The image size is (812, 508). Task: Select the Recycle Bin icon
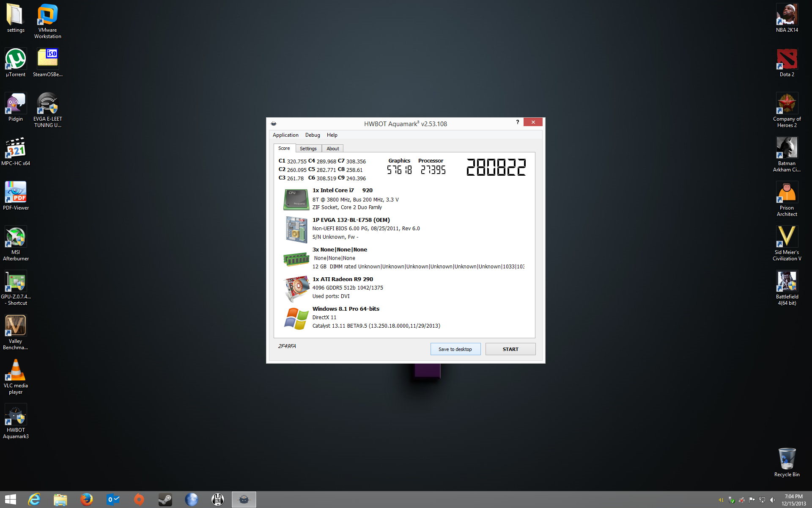coord(787,462)
